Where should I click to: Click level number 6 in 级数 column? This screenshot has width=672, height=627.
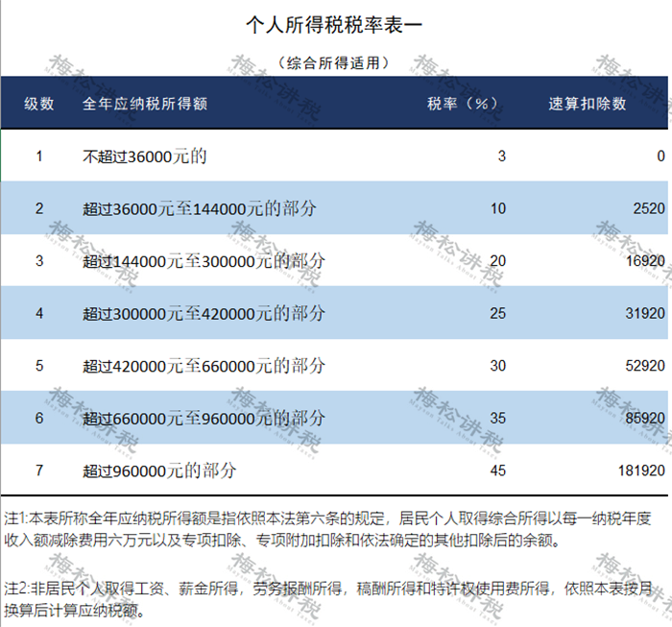coord(39,418)
